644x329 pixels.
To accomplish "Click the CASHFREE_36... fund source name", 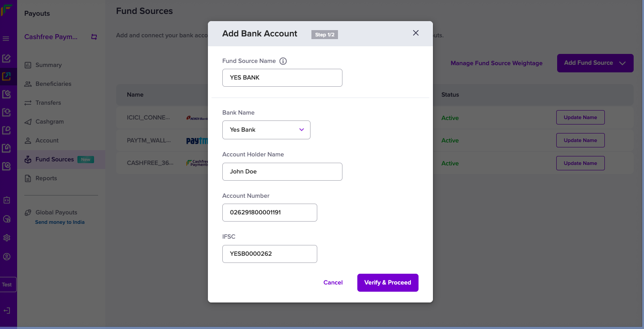I will 150,163.
